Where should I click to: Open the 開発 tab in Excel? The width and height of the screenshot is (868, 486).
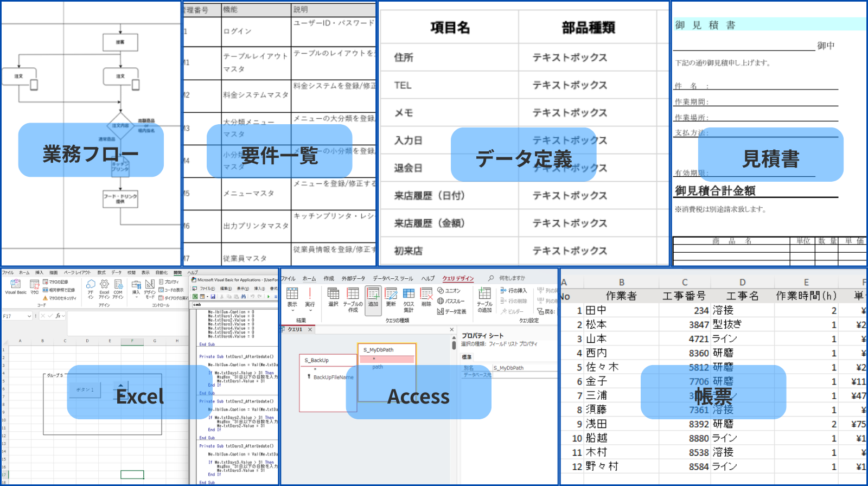[177, 272]
